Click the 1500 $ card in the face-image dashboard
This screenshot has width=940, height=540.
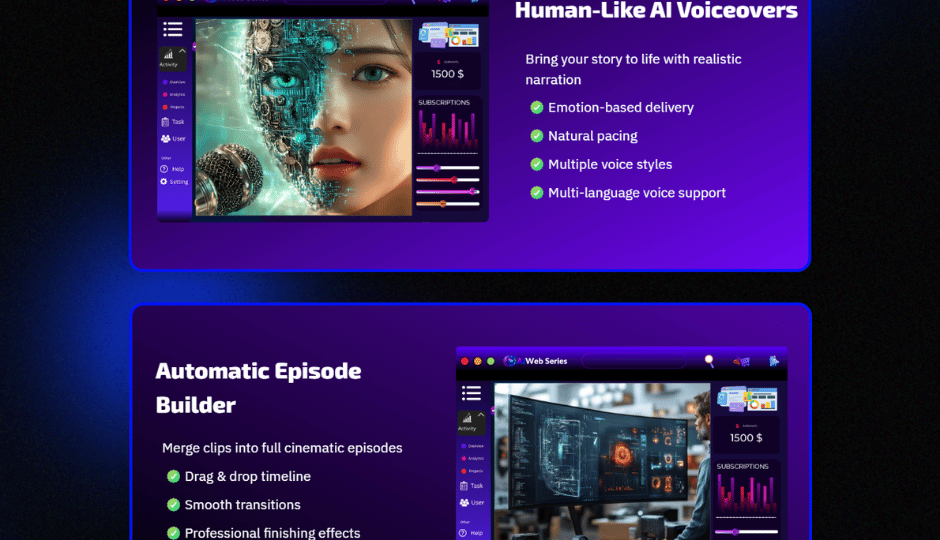point(447,70)
